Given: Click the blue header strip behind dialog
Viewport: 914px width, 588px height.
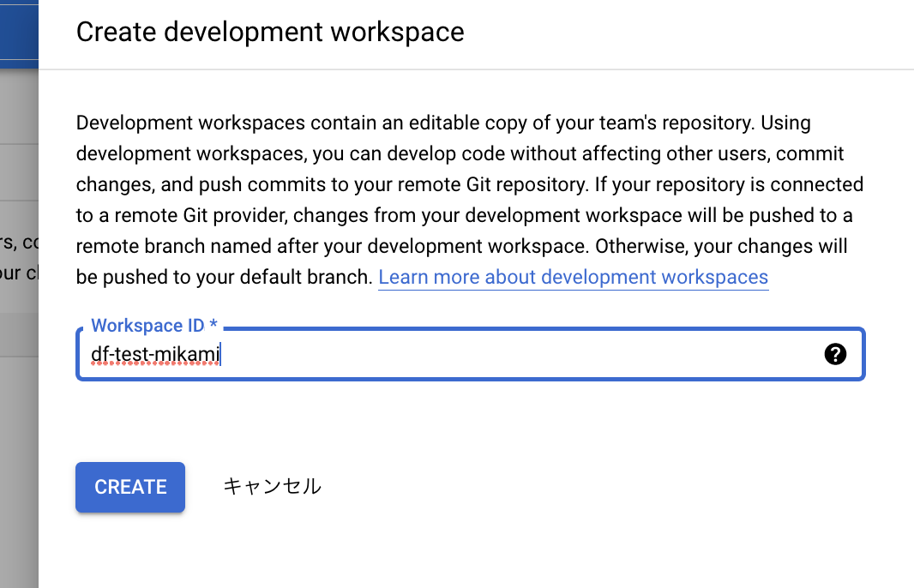Looking at the screenshot, I should pyautogui.click(x=19, y=33).
